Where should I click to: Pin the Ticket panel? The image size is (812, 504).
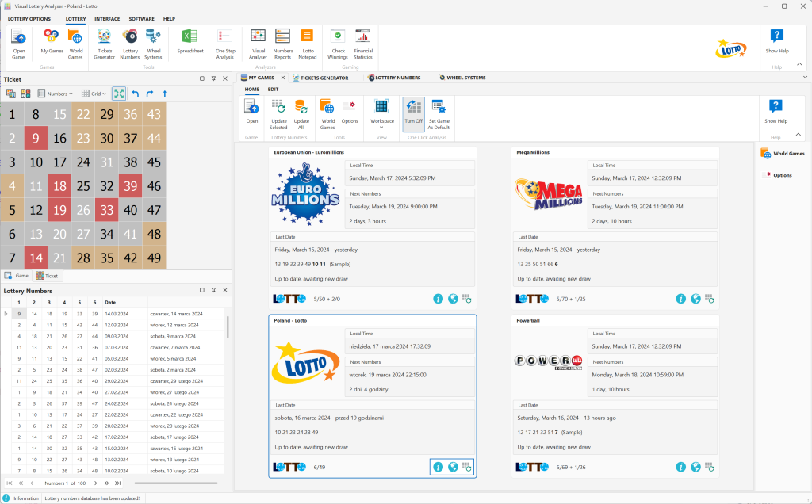pyautogui.click(x=213, y=78)
